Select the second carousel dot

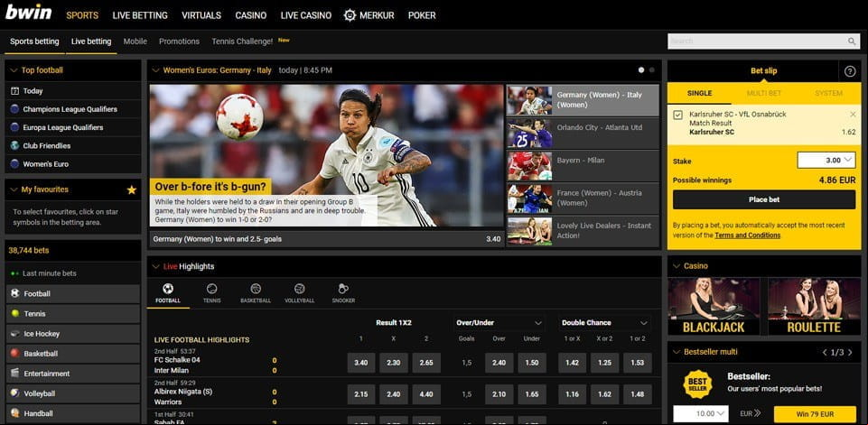(651, 70)
